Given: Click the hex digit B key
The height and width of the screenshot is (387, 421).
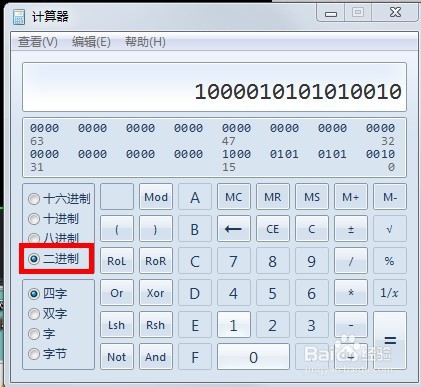Looking at the screenshot, I should pyautogui.click(x=195, y=229).
